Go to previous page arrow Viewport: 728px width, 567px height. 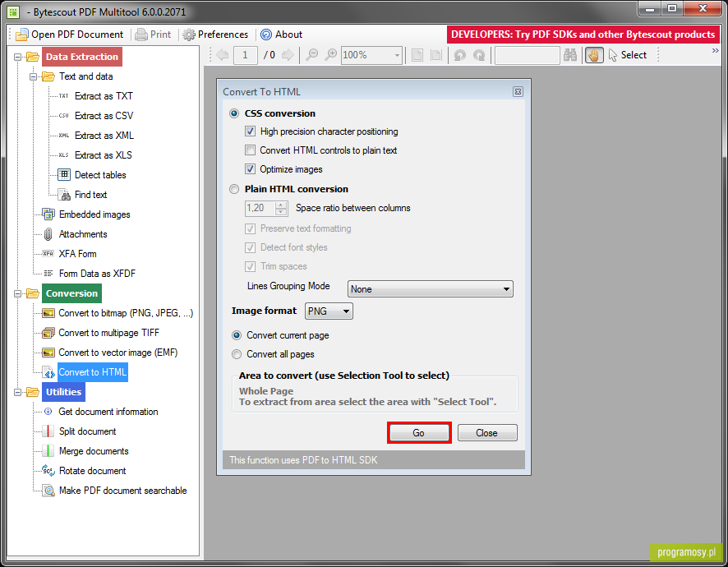[x=223, y=55]
